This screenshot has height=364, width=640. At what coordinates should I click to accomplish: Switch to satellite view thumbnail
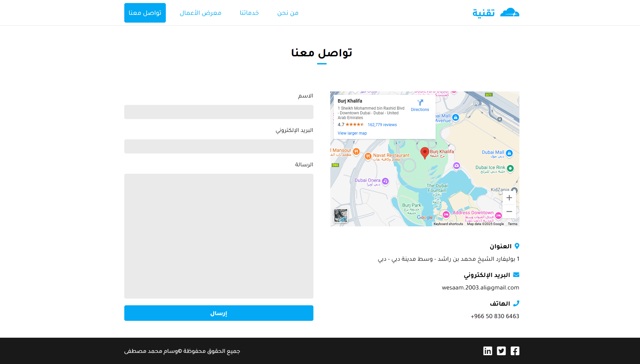341,216
